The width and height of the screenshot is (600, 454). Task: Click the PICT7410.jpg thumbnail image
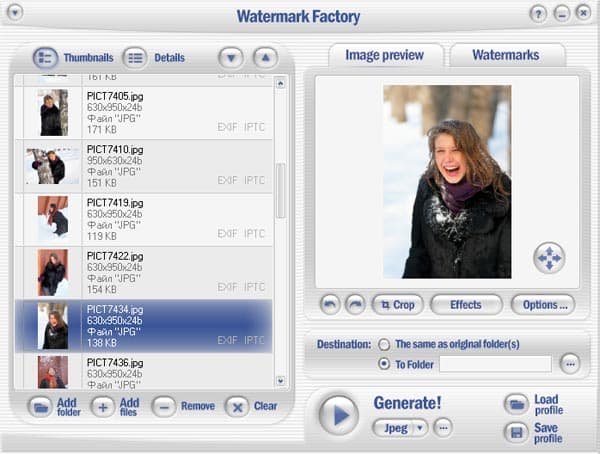point(53,166)
